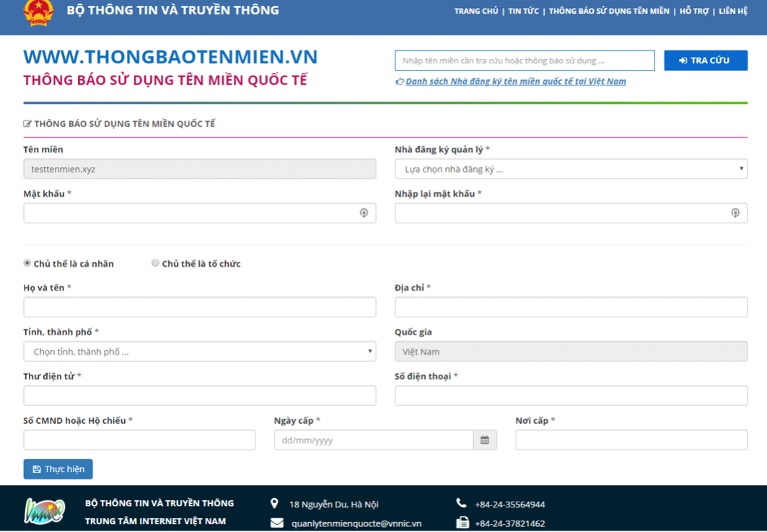Click the Quốc gia field showing Việt Nam
The image size is (767, 532).
pyautogui.click(x=571, y=351)
